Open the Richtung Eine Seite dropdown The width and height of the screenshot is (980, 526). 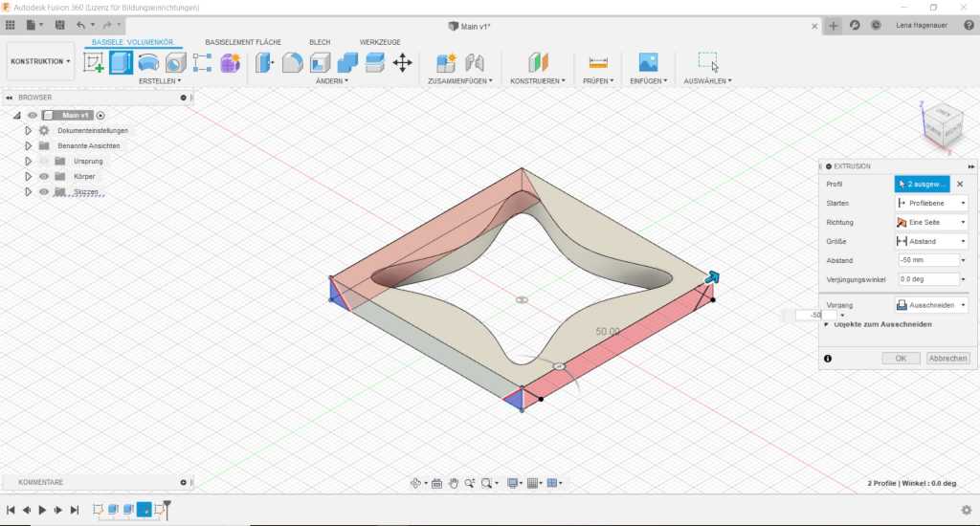pyautogui.click(x=931, y=223)
